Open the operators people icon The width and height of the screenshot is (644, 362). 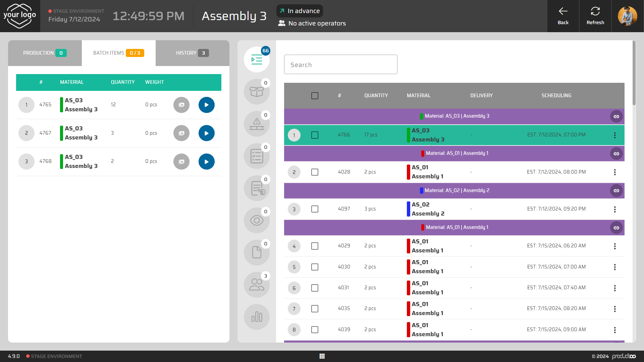point(257,285)
